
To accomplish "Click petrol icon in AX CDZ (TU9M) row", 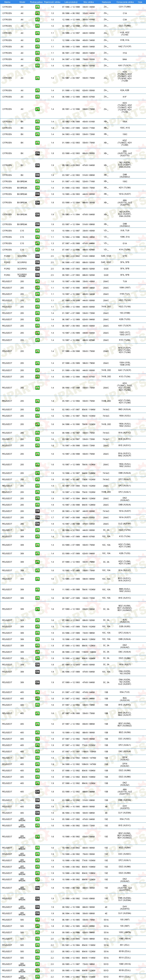I will coord(37,26).
